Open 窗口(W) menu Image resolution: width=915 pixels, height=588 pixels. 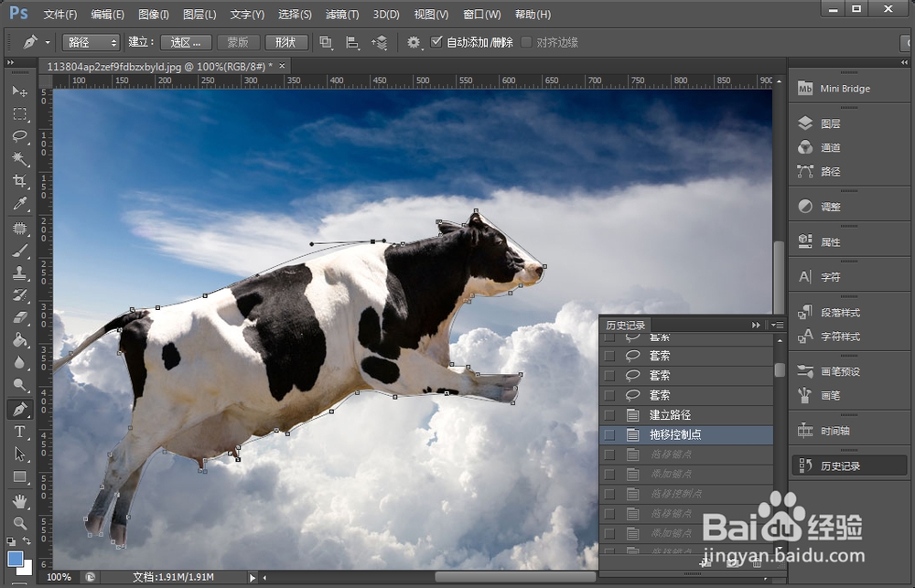(x=481, y=14)
